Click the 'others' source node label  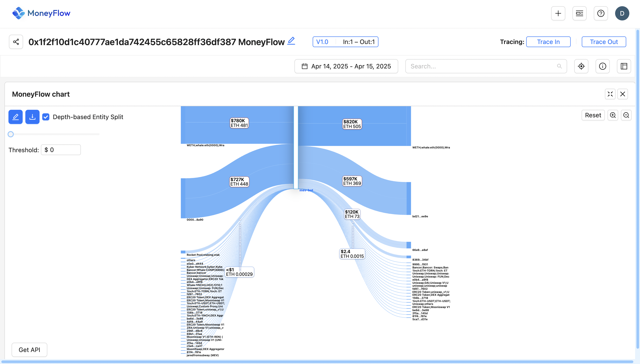(x=191, y=260)
